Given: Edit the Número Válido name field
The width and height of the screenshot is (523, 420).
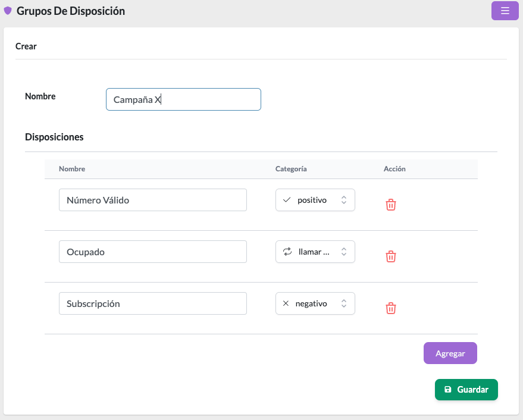Looking at the screenshot, I should (x=153, y=200).
